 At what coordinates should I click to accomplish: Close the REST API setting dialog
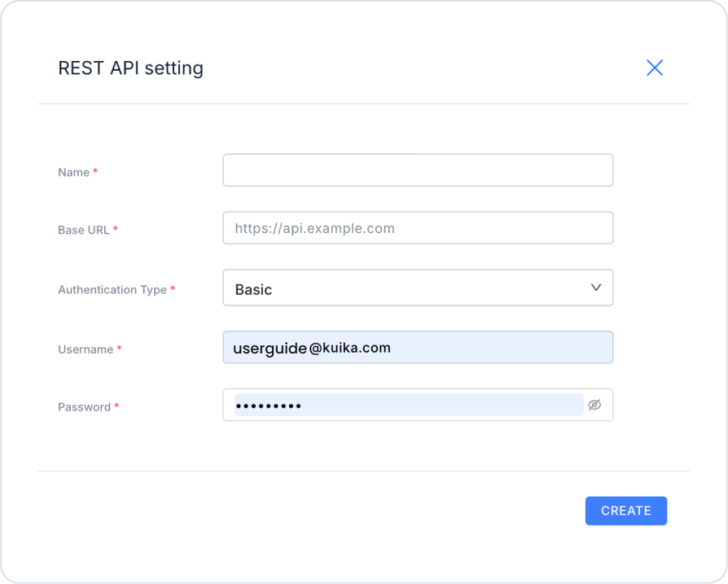click(655, 68)
